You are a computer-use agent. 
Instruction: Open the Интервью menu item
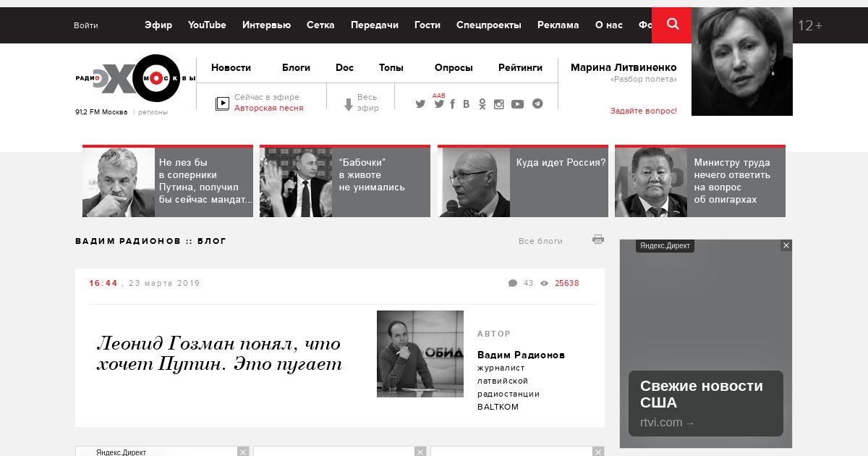[266, 25]
